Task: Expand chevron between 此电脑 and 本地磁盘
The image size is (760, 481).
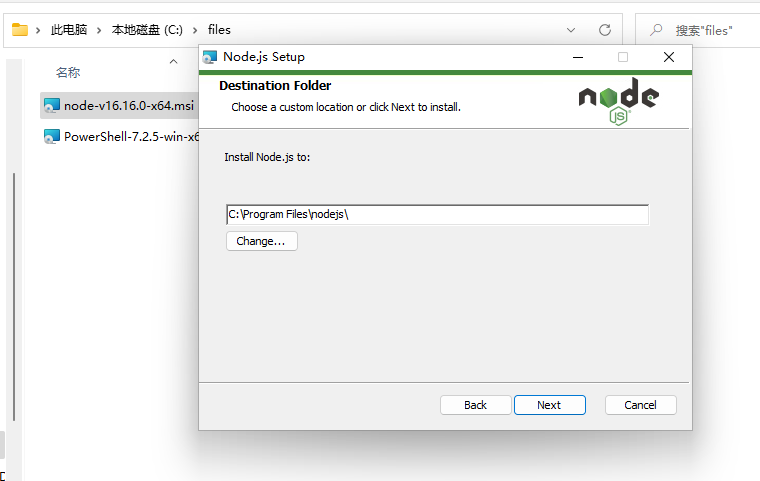Action: coord(100,30)
